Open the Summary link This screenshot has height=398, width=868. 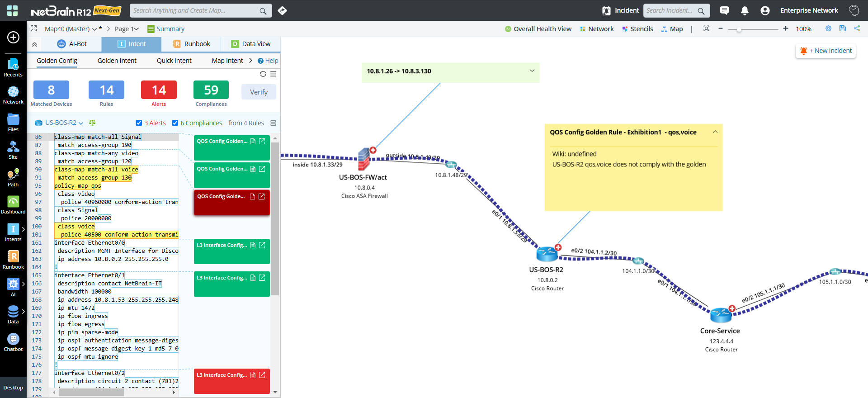tap(166, 28)
